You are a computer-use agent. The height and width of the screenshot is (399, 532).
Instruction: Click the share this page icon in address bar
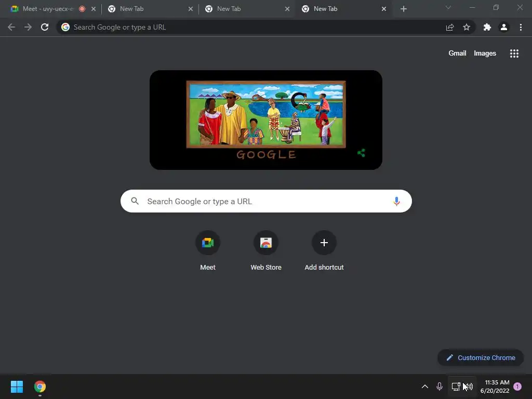tap(450, 28)
